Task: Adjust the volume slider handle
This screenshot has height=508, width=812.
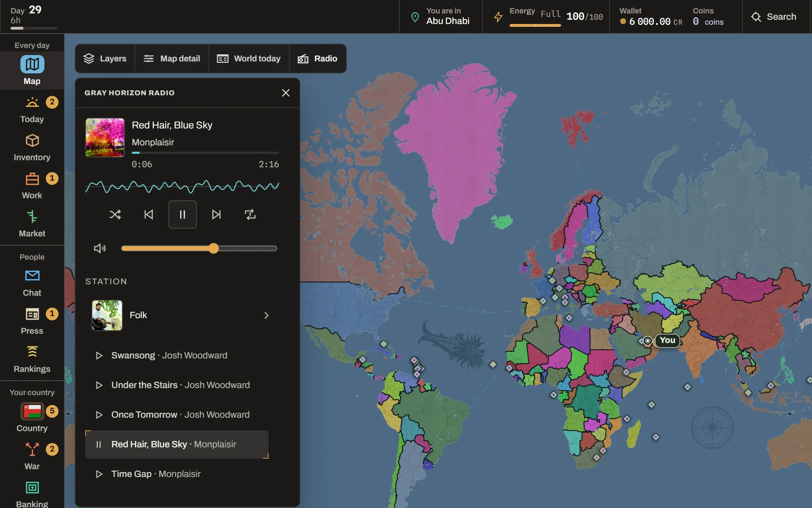Action: (x=214, y=248)
